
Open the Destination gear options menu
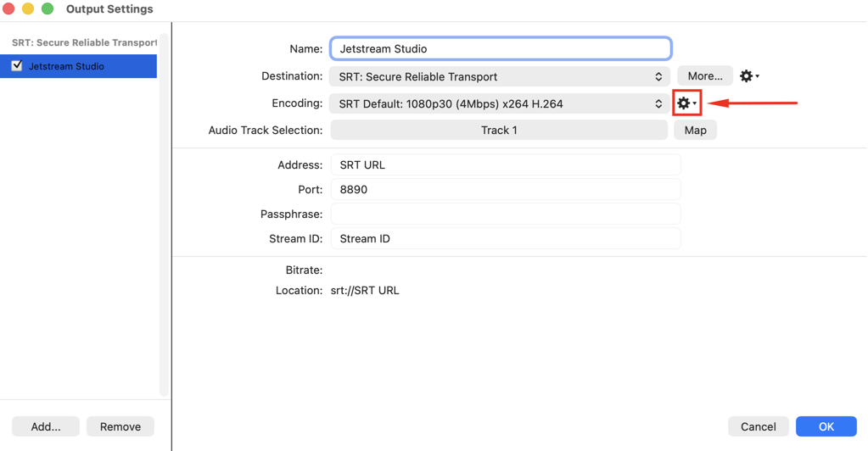point(749,75)
